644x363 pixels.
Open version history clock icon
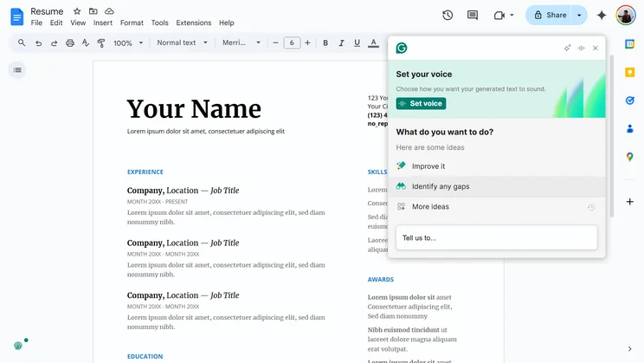(x=448, y=16)
